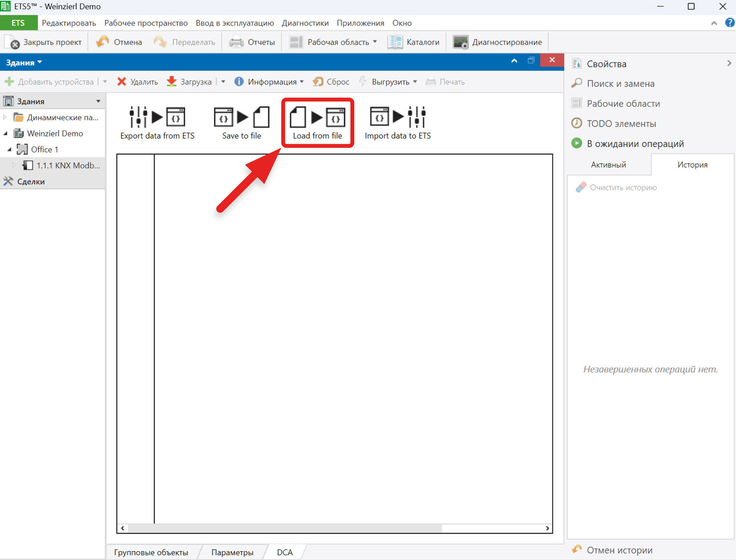Open the Диагностики menu
This screenshot has height=560, width=736.
click(305, 23)
